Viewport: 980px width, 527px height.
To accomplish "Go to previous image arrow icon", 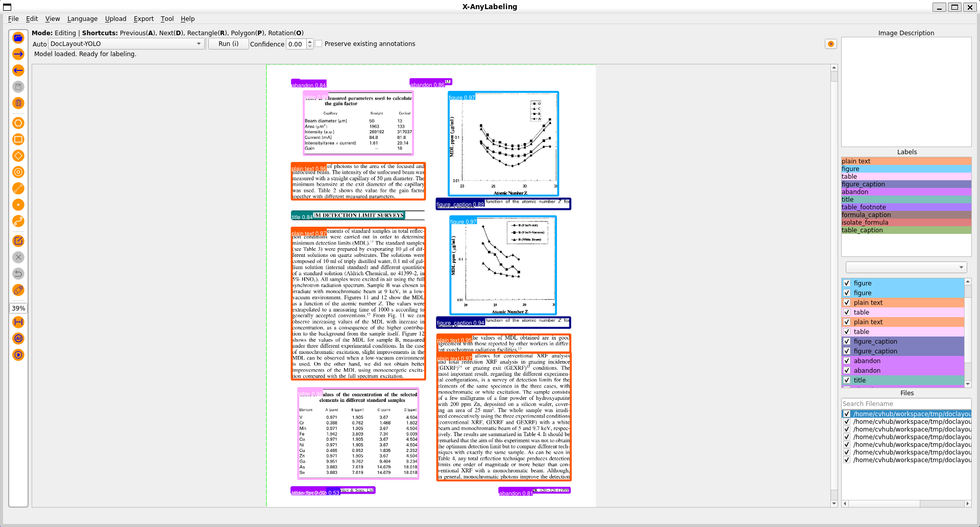I will (18, 70).
